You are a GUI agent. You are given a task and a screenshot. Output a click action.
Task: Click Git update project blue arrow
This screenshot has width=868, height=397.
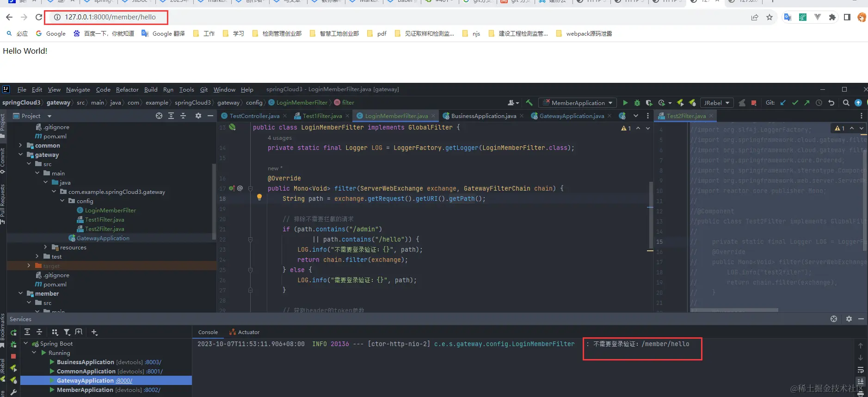(783, 103)
